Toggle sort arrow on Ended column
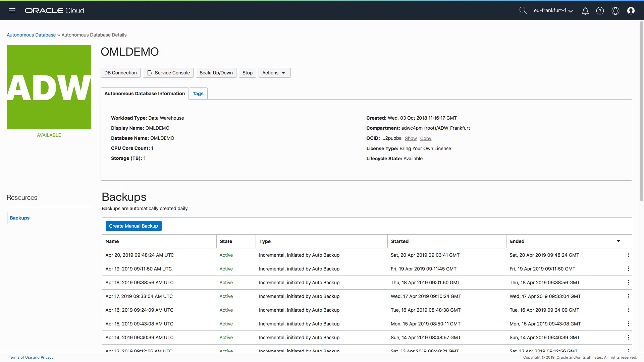644x362 pixels. [618, 241]
